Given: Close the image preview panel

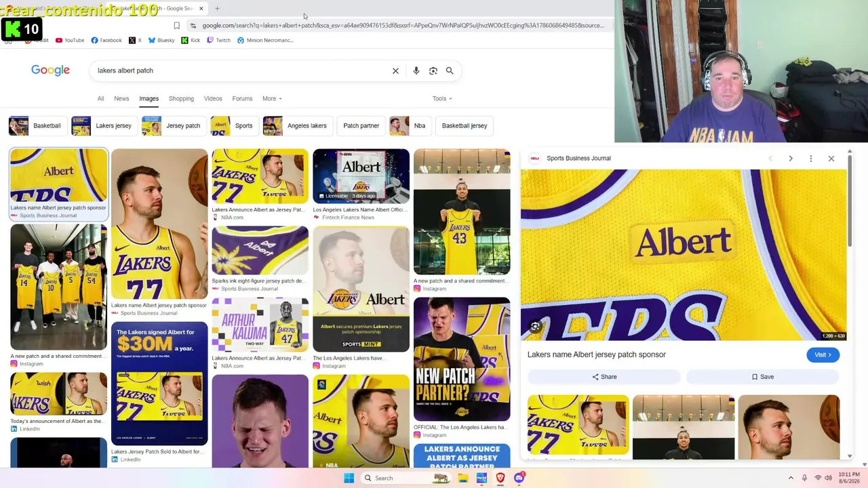Looking at the screenshot, I should point(831,159).
